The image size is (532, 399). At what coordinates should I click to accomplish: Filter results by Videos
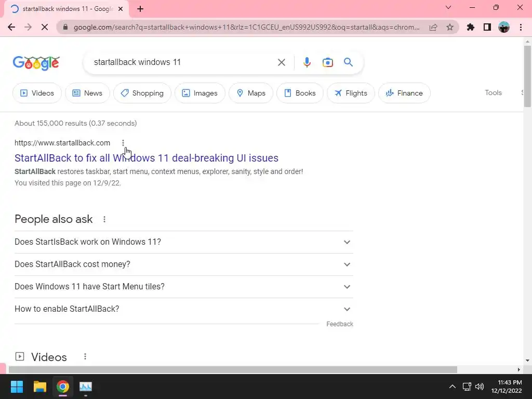coord(37,93)
